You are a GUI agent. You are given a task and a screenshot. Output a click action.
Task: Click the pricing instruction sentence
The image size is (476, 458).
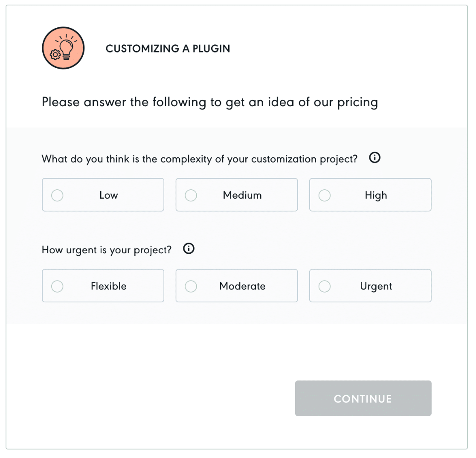coord(210,102)
